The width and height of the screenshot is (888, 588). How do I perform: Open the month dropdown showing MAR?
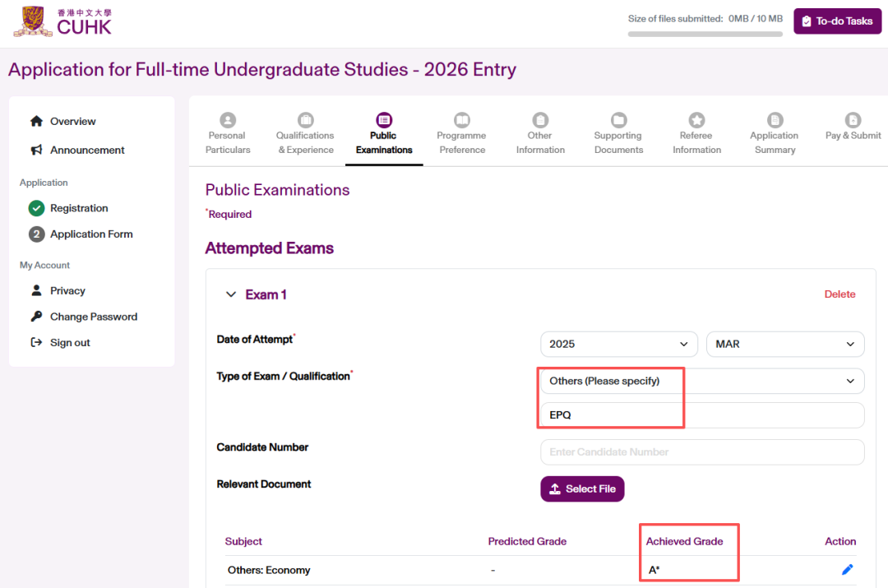click(784, 344)
